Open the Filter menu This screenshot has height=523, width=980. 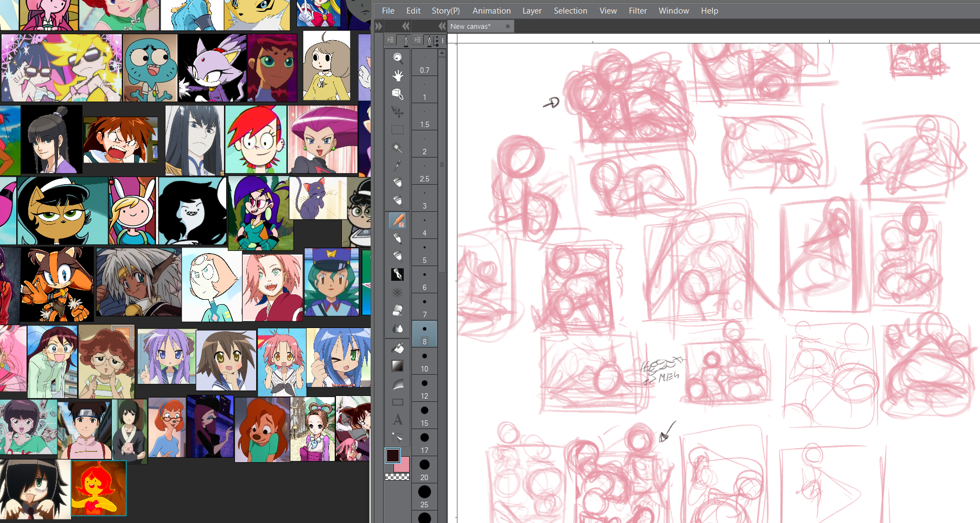pyautogui.click(x=638, y=10)
